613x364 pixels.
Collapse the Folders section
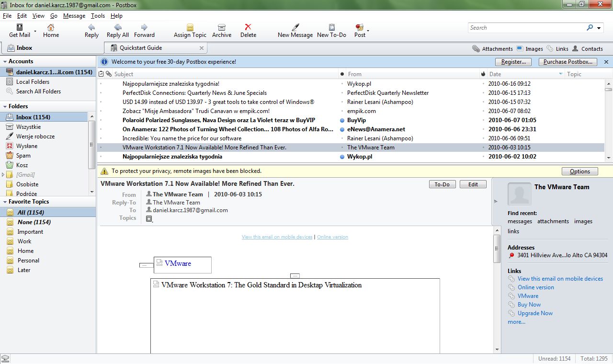[4, 106]
